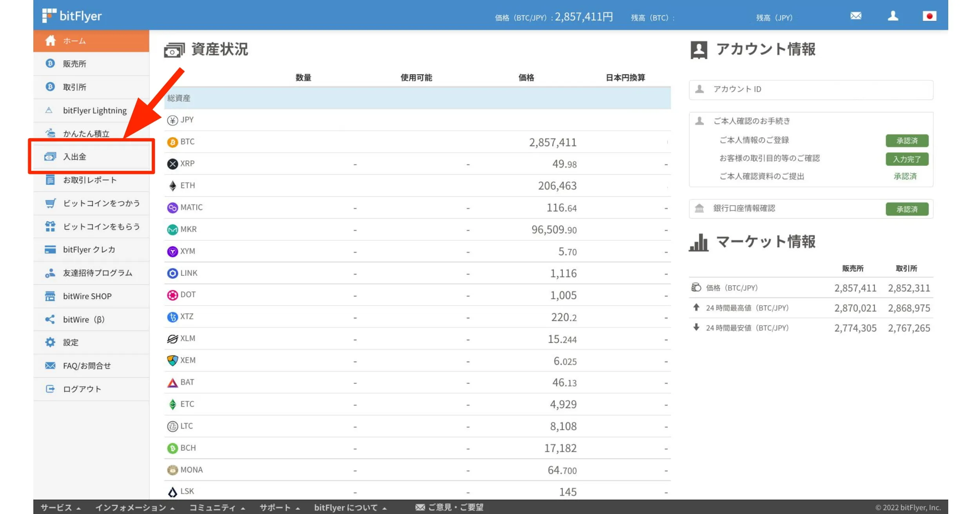Image resolution: width=980 pixels, height=514 pixels.
Task: Open 設定 via the gear icon
Action: pyautogui.click(x=50, y=342)
